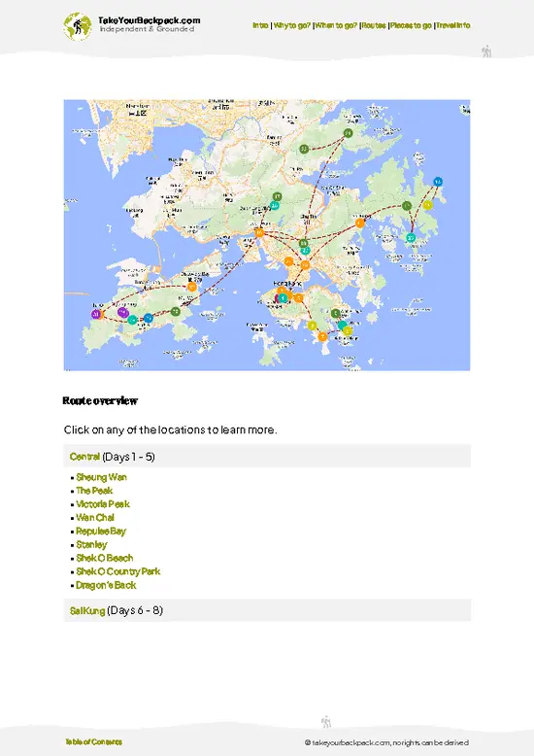The height and width of the screenshot is (756, 534).
Task: Open the Dragon's Back location link
Action: tap(106, 585)
